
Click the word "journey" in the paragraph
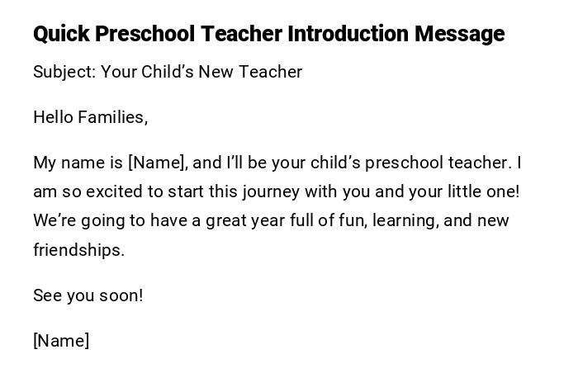271,191
